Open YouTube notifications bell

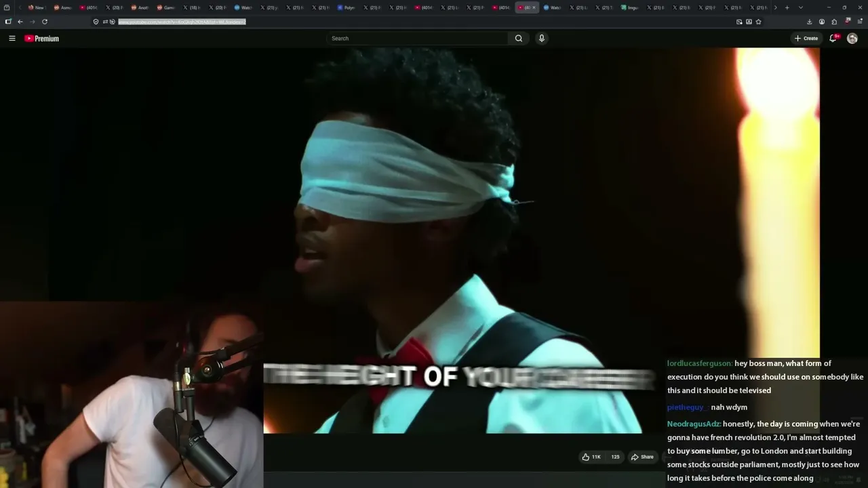(x=833, y=39)
